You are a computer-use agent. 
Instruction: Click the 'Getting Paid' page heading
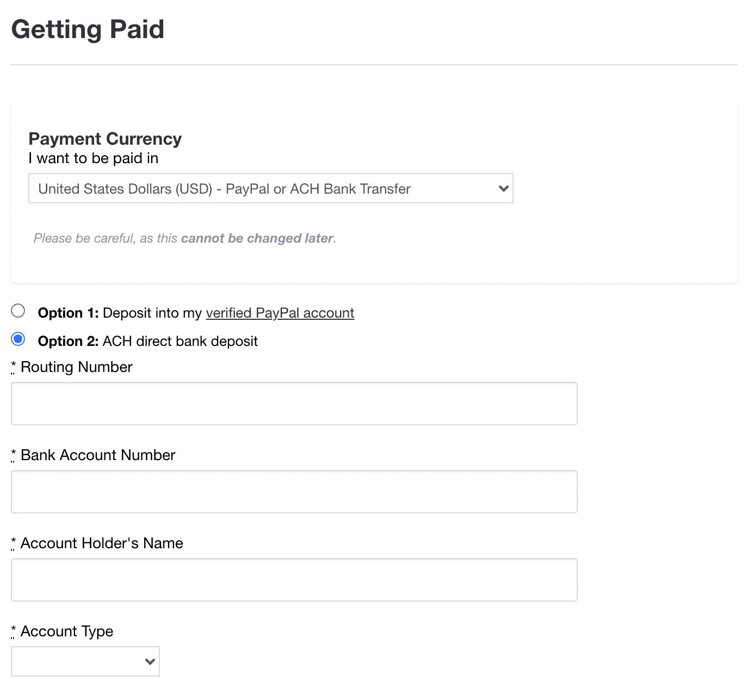click(x=88, y=29)
